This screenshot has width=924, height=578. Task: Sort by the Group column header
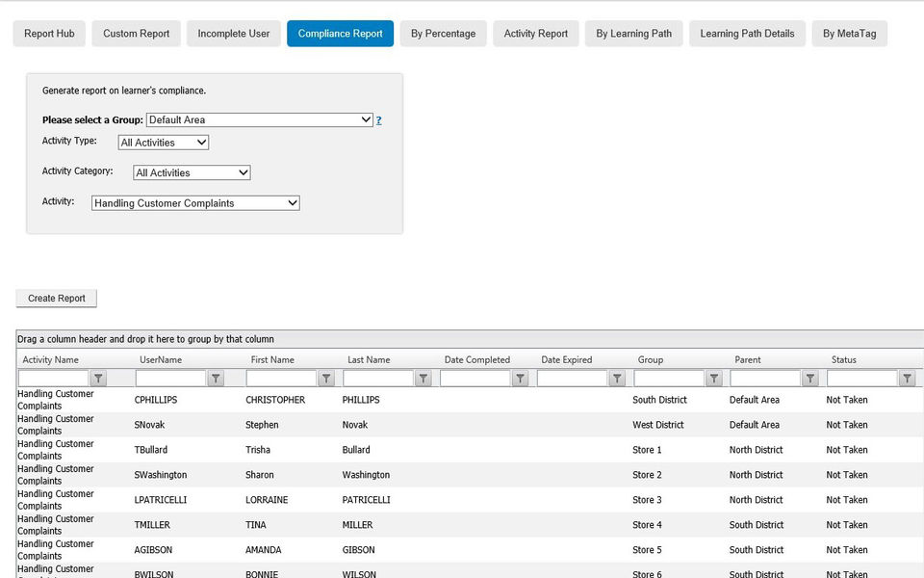[651, 359]
